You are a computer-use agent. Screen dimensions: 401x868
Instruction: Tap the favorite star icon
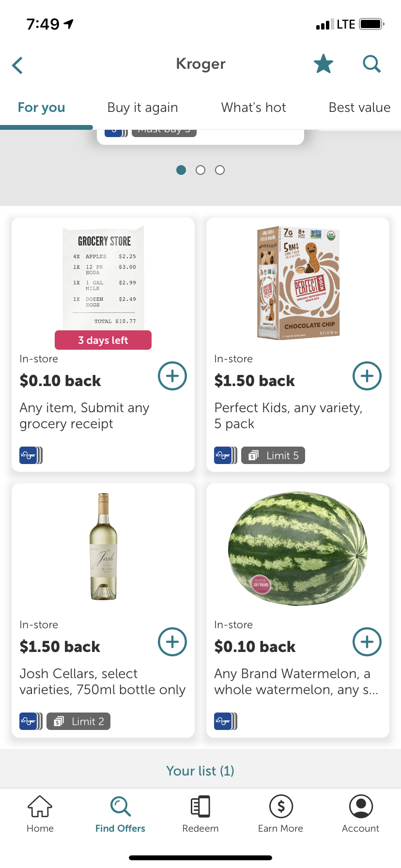[x=323, y=64]
